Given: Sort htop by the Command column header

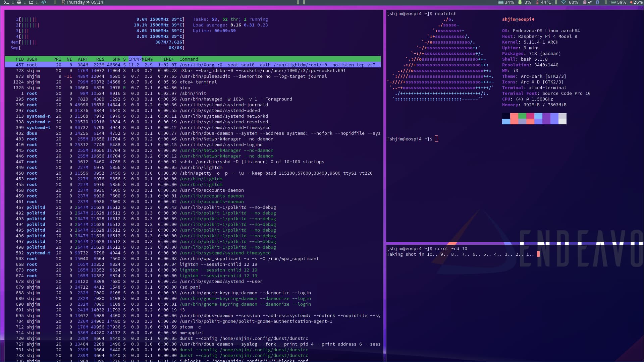Looking at the screenshot, I should pyautogui.click(x=189, y=59).
